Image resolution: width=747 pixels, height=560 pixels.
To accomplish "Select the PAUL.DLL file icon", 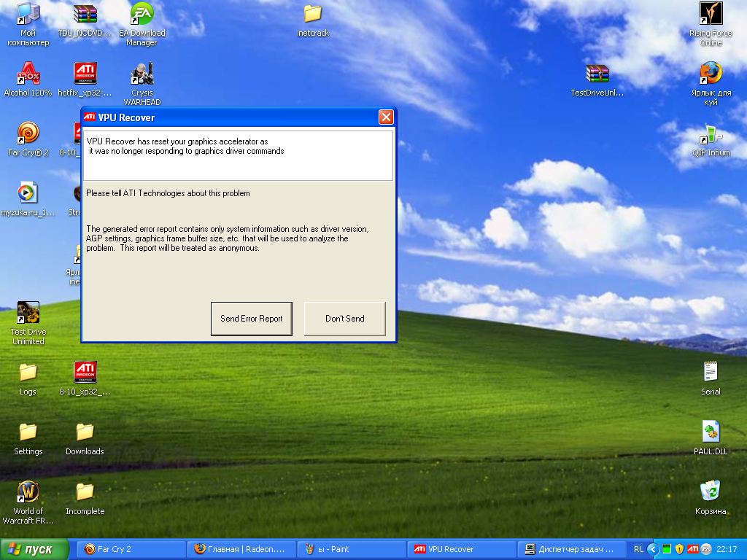I will point(711,438).
